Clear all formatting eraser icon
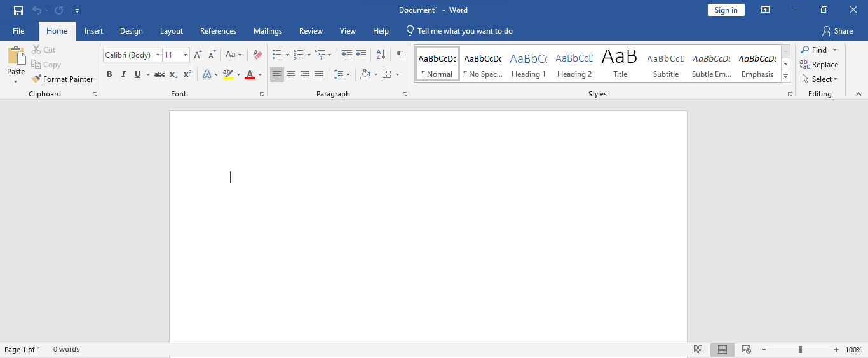This screenshot has height=358, width=868. pos(257,55)
